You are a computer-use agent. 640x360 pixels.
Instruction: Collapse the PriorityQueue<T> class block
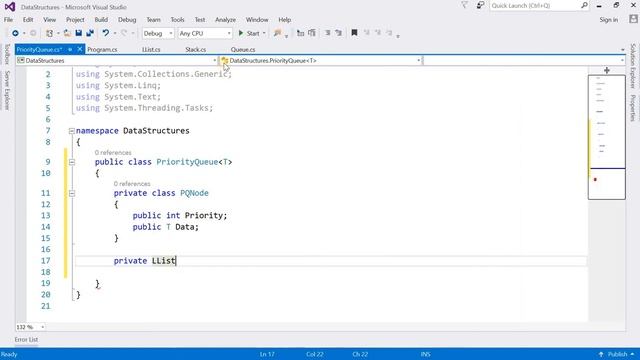click(72, 162)
